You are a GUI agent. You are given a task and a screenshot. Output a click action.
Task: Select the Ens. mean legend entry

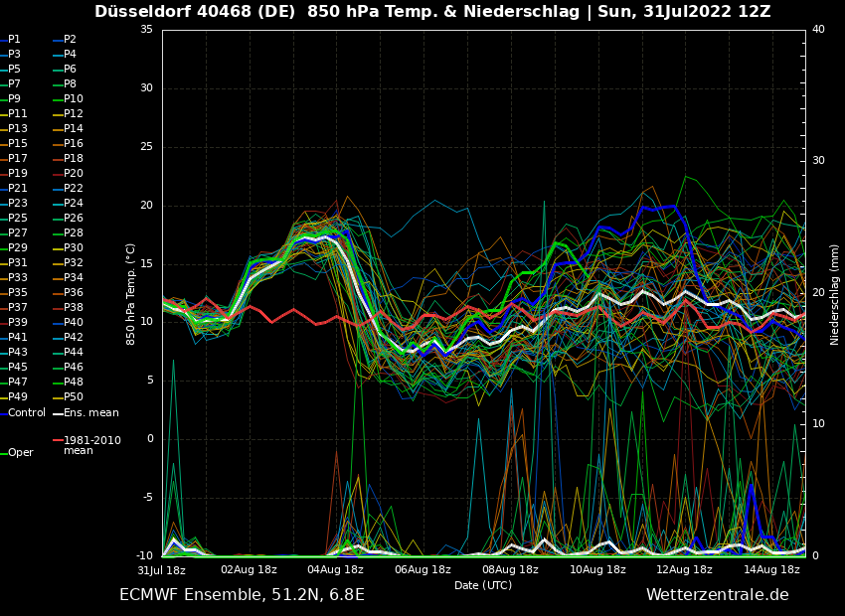pyautogui.click(x=90, y=412)
